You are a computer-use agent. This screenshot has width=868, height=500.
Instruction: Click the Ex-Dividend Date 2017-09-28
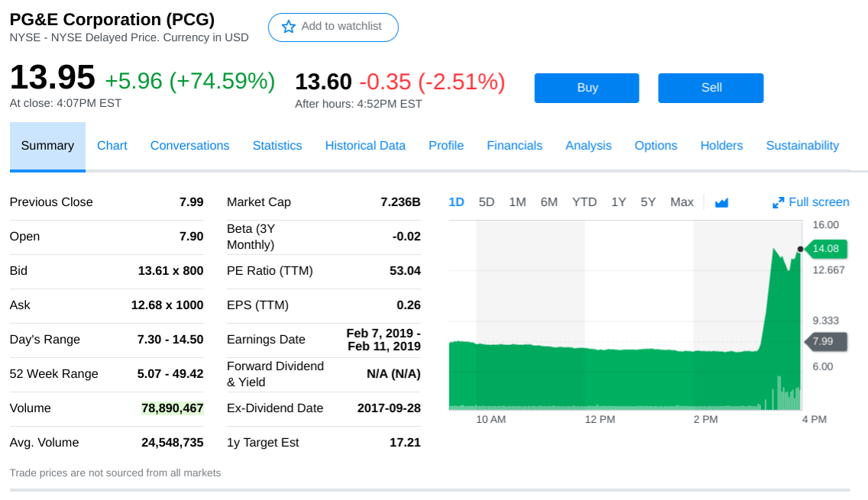click(x=389, y=408)
